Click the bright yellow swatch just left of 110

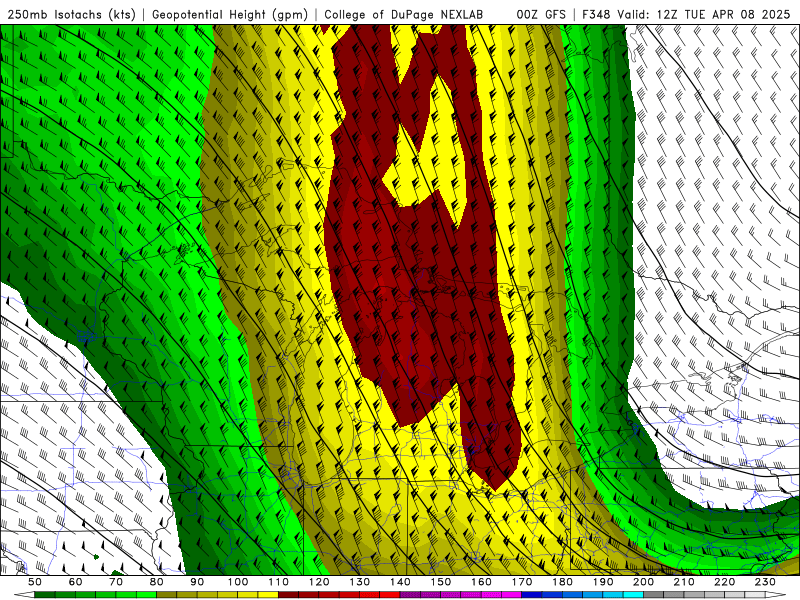(x=268, y=595)
